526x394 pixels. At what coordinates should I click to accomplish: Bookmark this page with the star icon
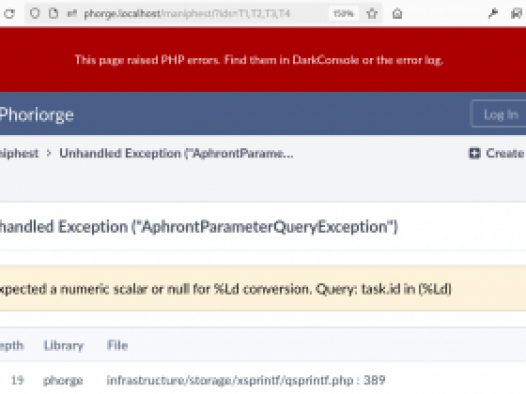point(372,14)
